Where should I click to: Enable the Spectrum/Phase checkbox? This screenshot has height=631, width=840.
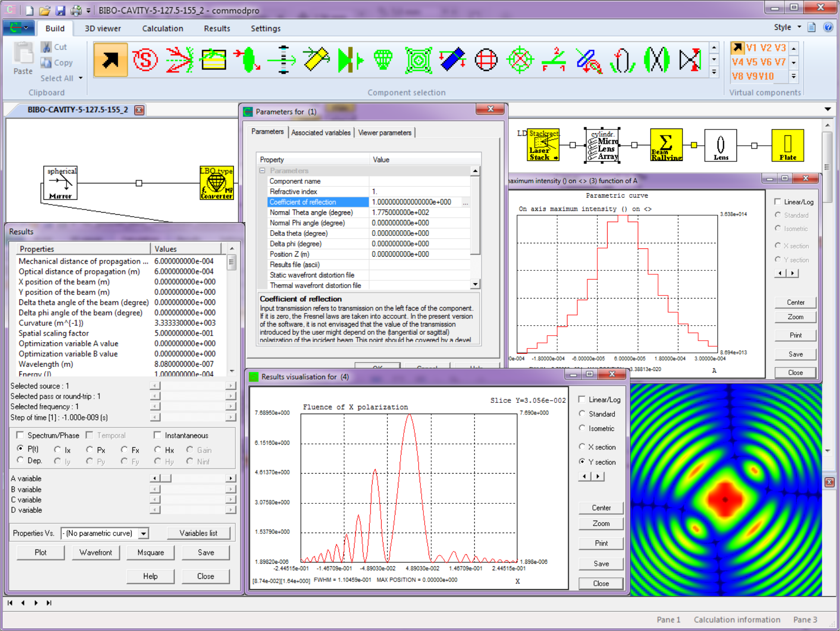point(20,435)
